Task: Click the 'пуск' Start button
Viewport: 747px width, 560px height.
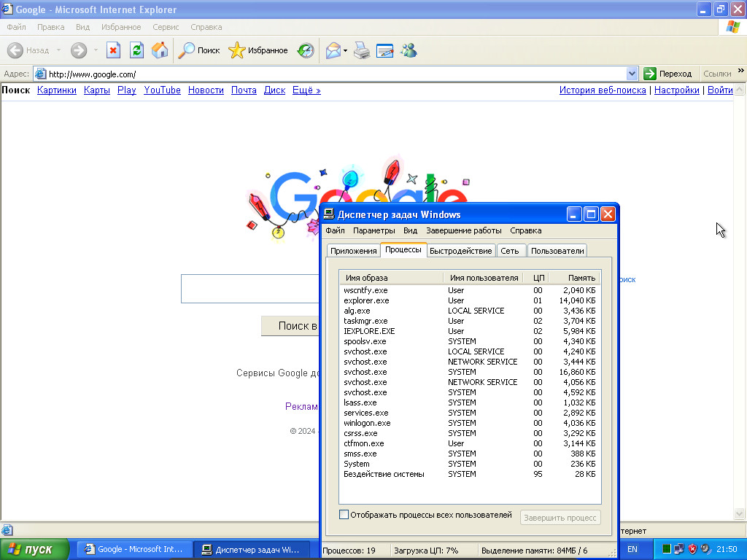Action: tap(34, 550)
